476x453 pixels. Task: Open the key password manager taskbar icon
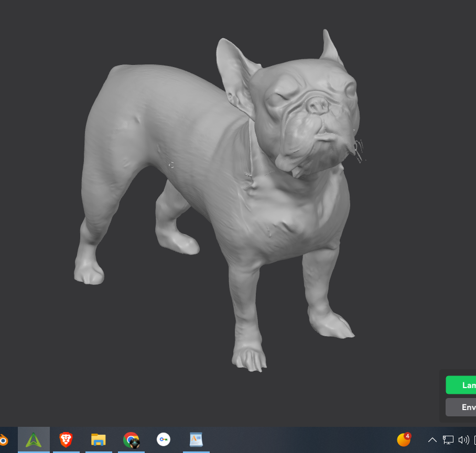[164, 439]
